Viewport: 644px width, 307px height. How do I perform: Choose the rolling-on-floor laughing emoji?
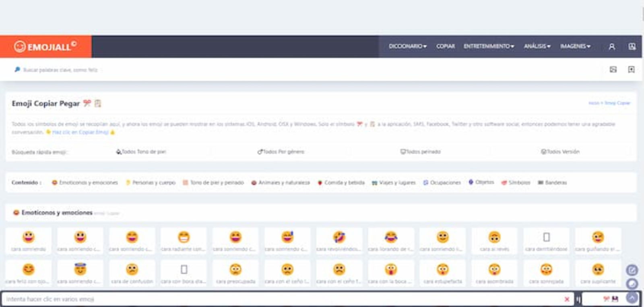click(x=339, y=241)
